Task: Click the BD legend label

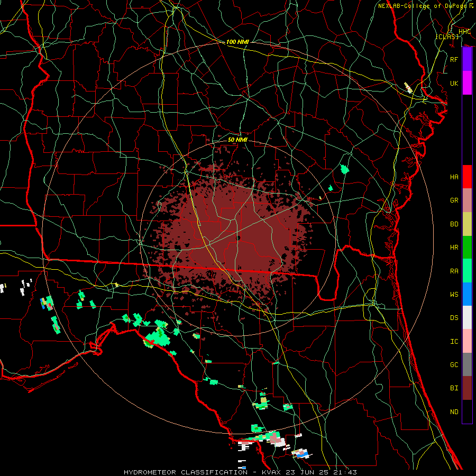Action: [454, 224]
